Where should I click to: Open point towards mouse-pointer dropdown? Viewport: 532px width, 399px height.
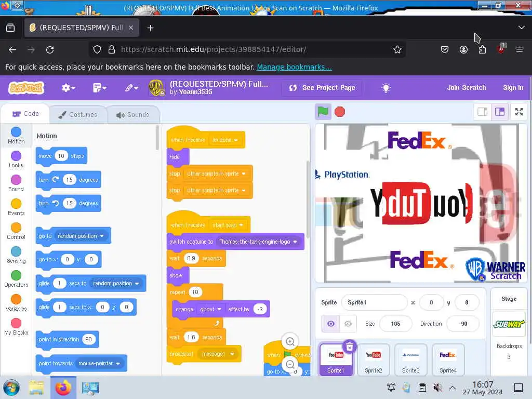99,363
